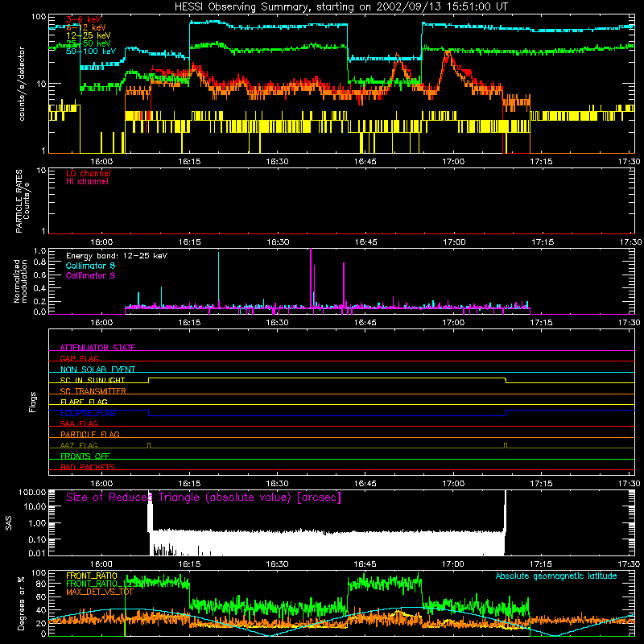Click the 'ATTENUATOR_STATE' flag label
644x644 pixels.
[x=97, y=348]
